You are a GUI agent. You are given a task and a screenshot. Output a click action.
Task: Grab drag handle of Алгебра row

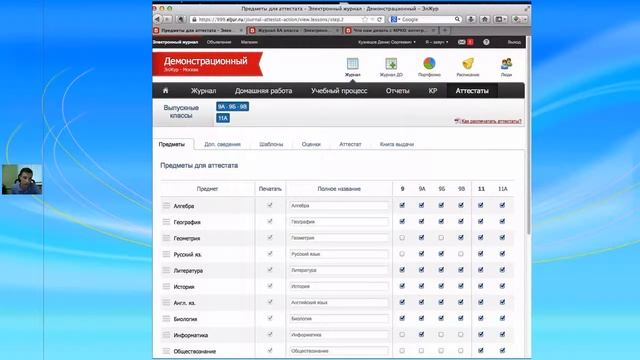[x=166, y=206]
